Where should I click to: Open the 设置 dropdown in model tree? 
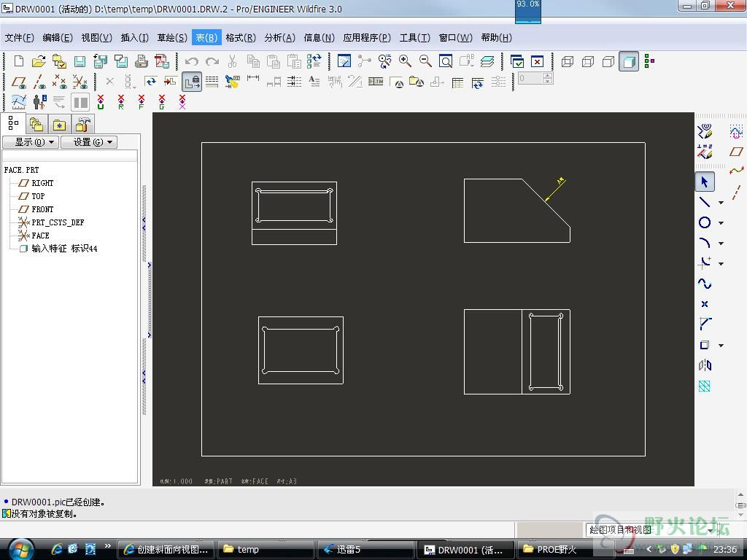pyautogui.click(x=88, y=142)
